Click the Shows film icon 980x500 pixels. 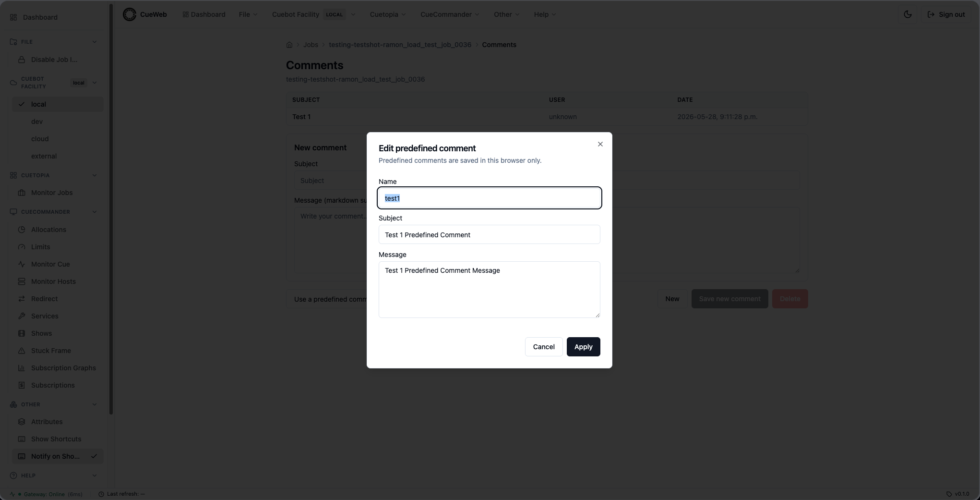coord(22,333)
